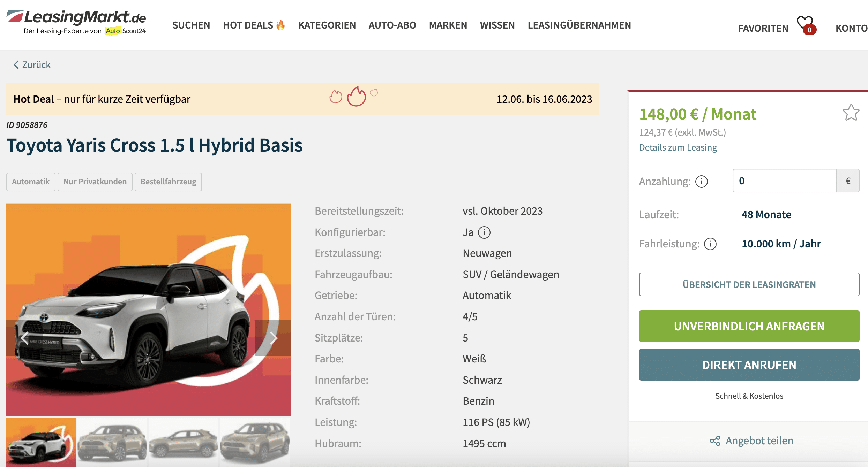The width and height of the screenshot is (868, 467).
Task: Select the third car thumbnail side view
Action: click(184, 442)
